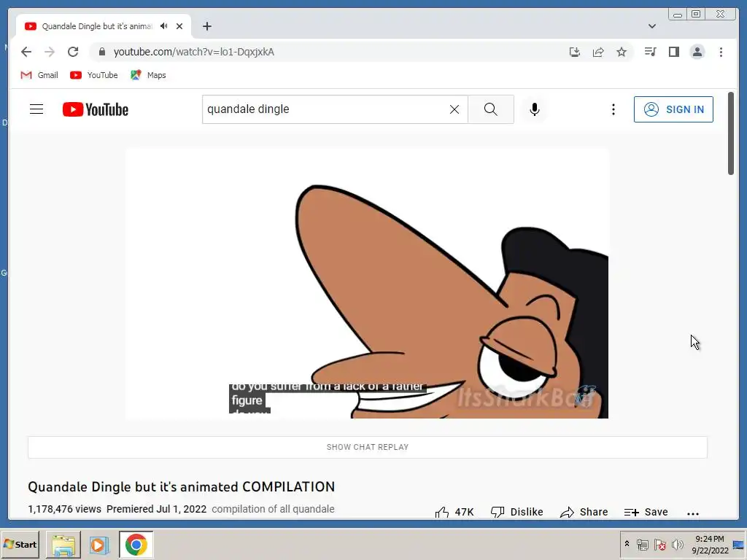Image resolution: width=747 pixels, height=560 pixels.
Task: Go back with the browser back arrow
Action: [26, 52]
